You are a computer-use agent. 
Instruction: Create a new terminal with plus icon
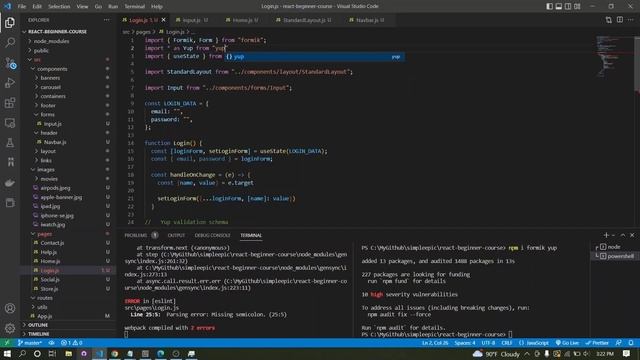(x=606, y=235)
